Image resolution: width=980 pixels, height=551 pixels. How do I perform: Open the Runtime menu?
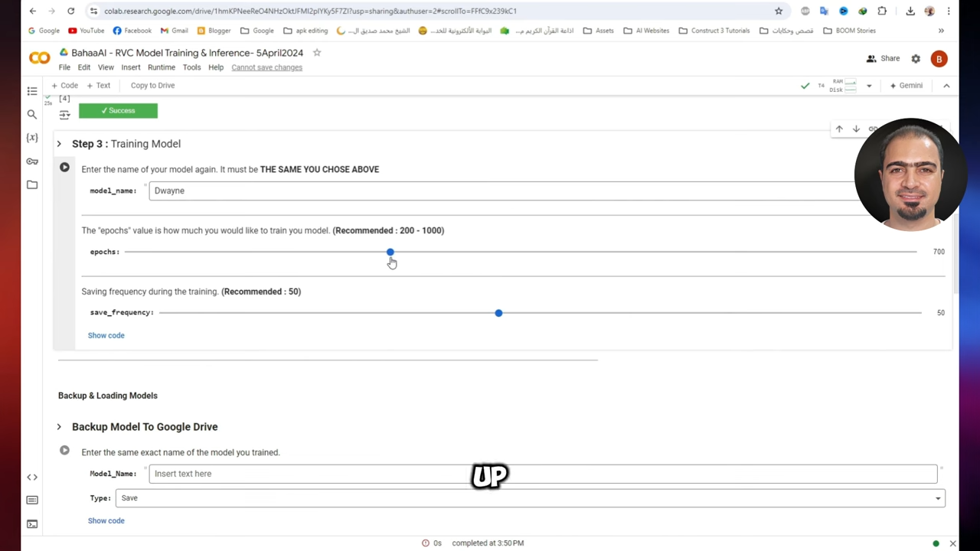[x=161, y=67]
